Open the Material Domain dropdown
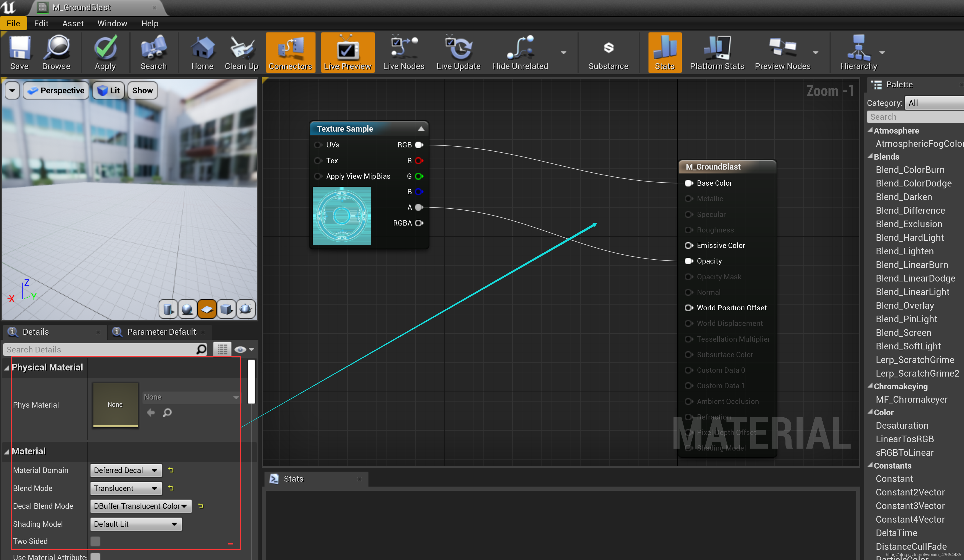This screenshot has width=964, height=560. click(126, 470)
